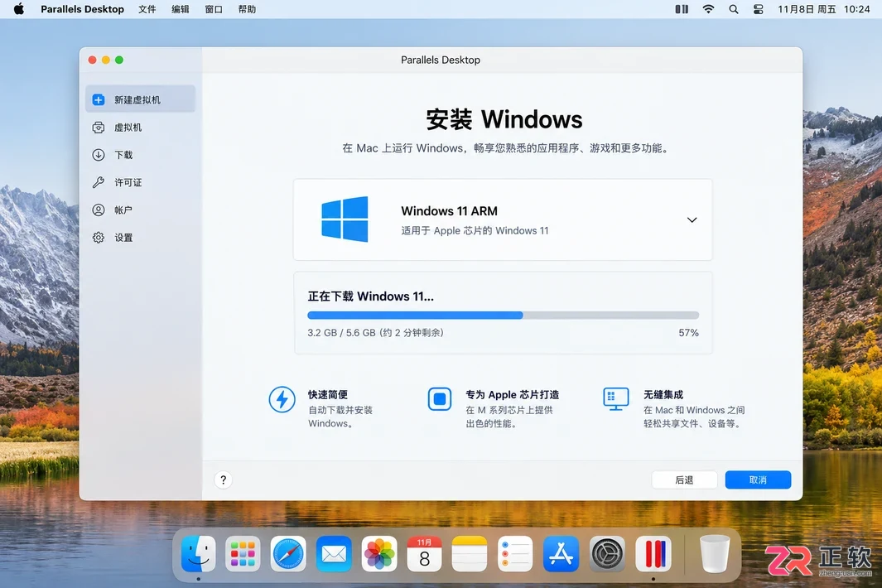Click the 虚拟机 sidebar icon
The width and height of the screenshot is (882, 588).
99,128
